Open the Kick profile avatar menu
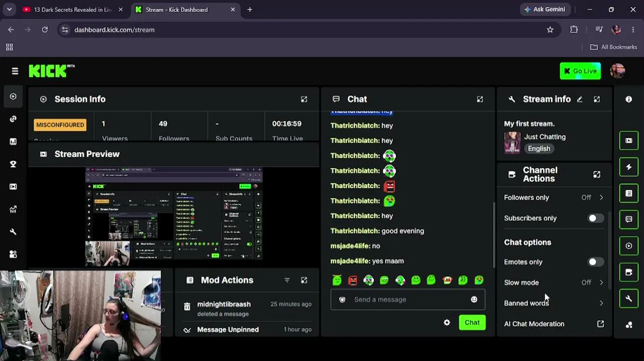Viewport: 644px width, 361px height. (x=618, y=71)
